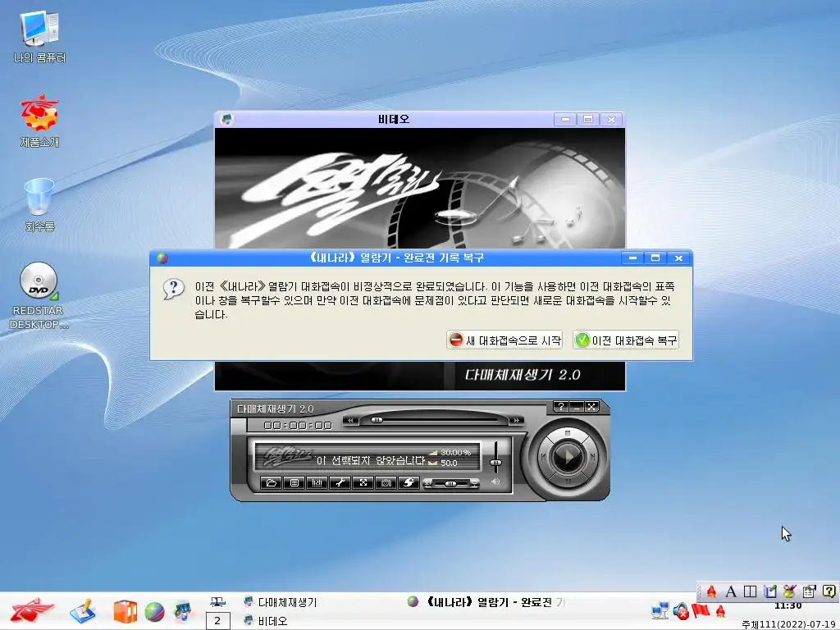Close the 비데오 video window
840x630 pixels.
(611, 119)
